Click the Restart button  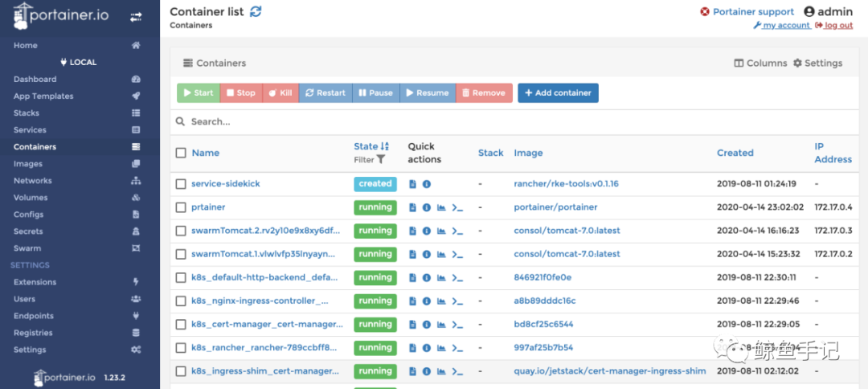(x=325, y=93)
